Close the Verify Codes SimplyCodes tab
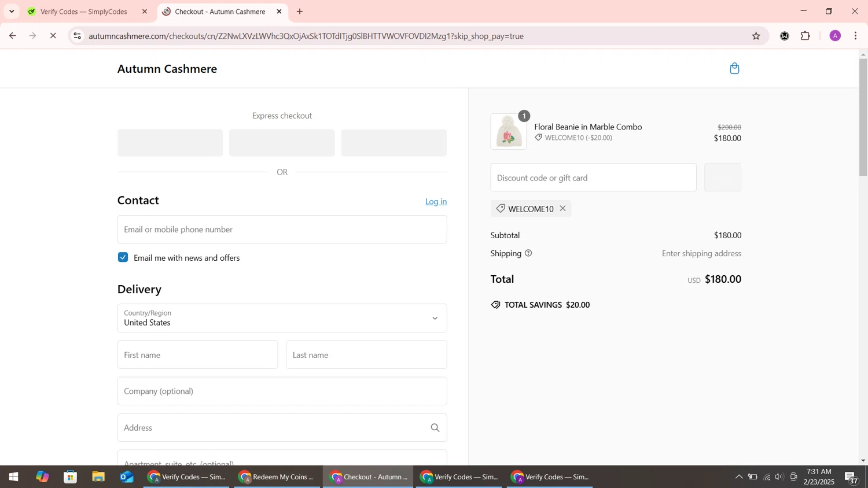 point(145,12)
